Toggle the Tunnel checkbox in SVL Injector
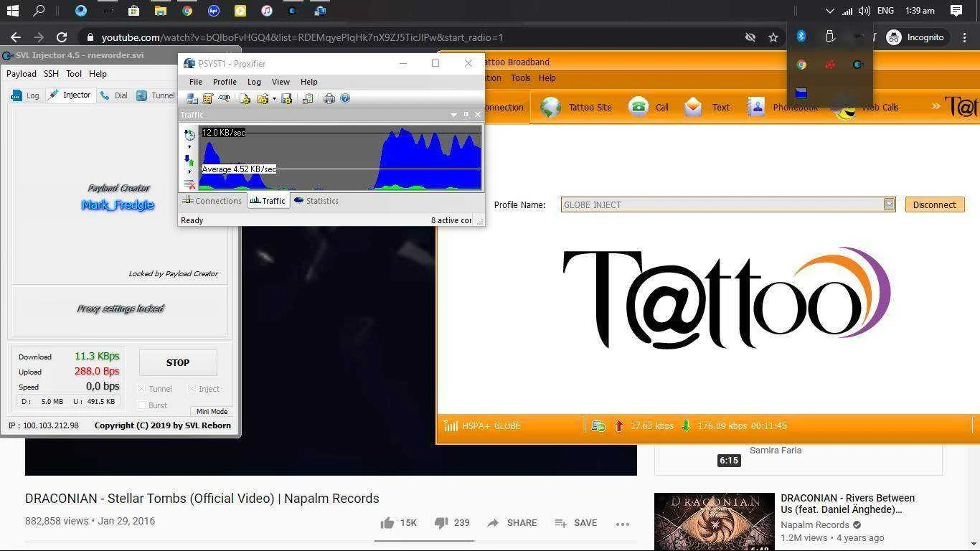Viewport: 980px width, 551px height. (142, 389)
